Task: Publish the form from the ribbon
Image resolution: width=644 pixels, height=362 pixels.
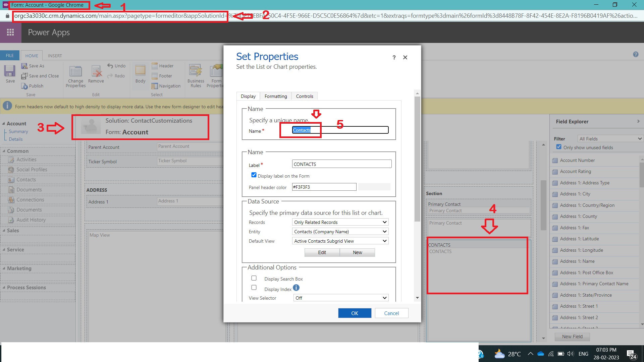Action: [x=33, y=86]
